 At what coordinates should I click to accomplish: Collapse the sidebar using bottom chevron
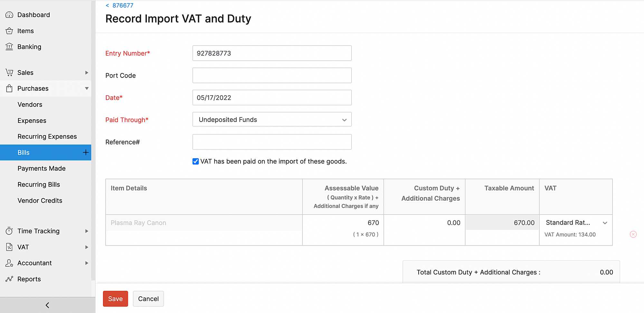tap(47, 305)
